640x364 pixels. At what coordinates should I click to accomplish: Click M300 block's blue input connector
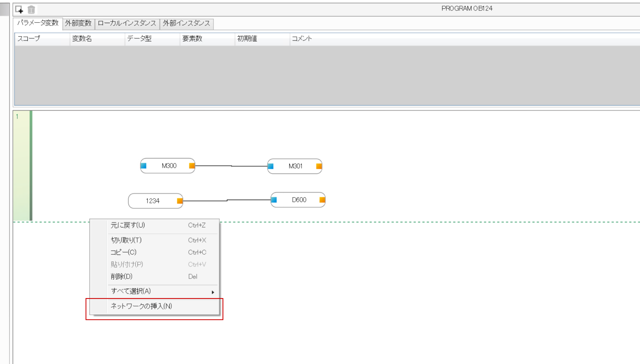point(143,166)
